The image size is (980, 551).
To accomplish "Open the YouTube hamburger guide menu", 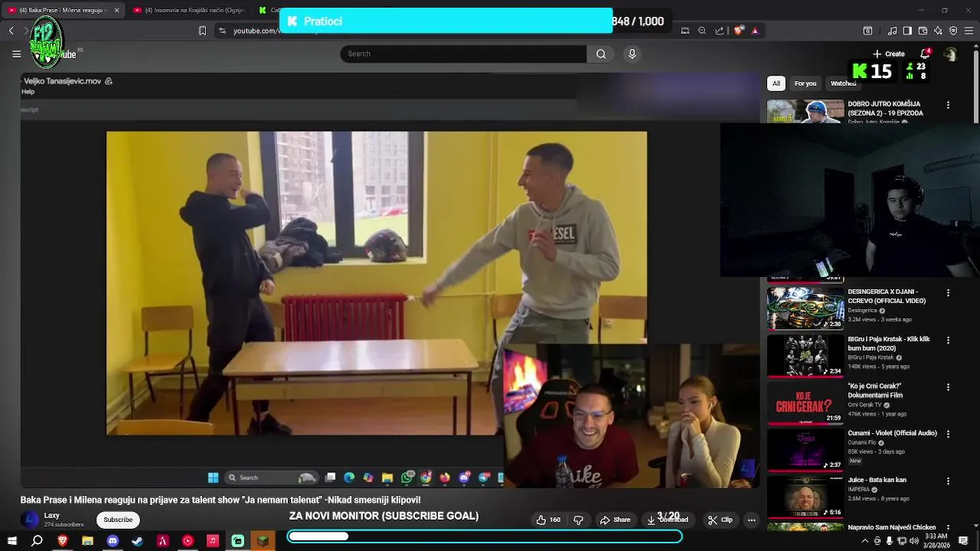I will pos(16,54).
